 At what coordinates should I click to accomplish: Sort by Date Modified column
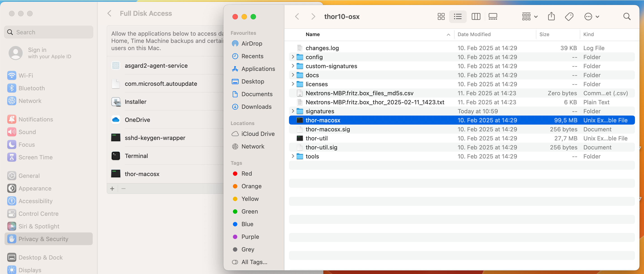(x=474, y=35)
